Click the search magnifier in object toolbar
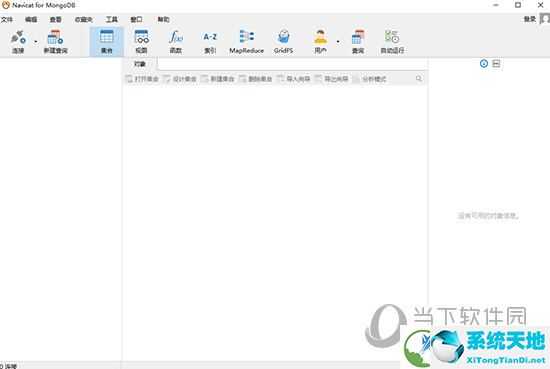 click(x=419, y=79)
